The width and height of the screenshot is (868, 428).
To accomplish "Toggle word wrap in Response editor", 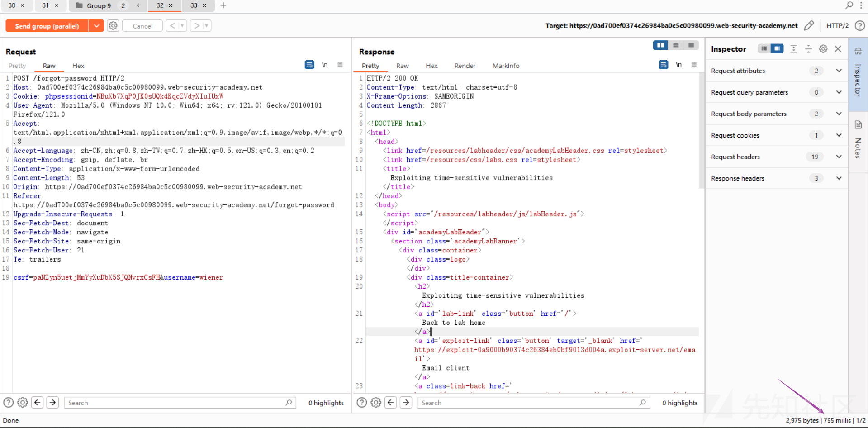I will tap(663, 65).
